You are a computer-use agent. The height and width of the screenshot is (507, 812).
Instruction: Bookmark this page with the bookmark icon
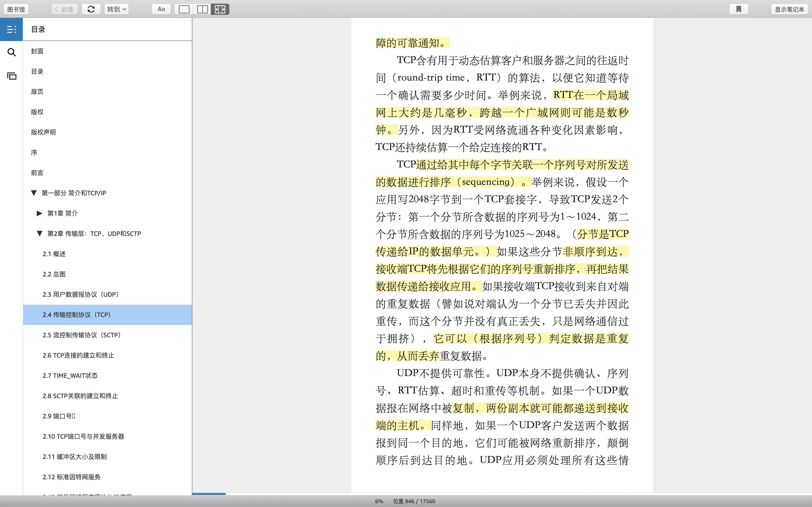point(738,9)
